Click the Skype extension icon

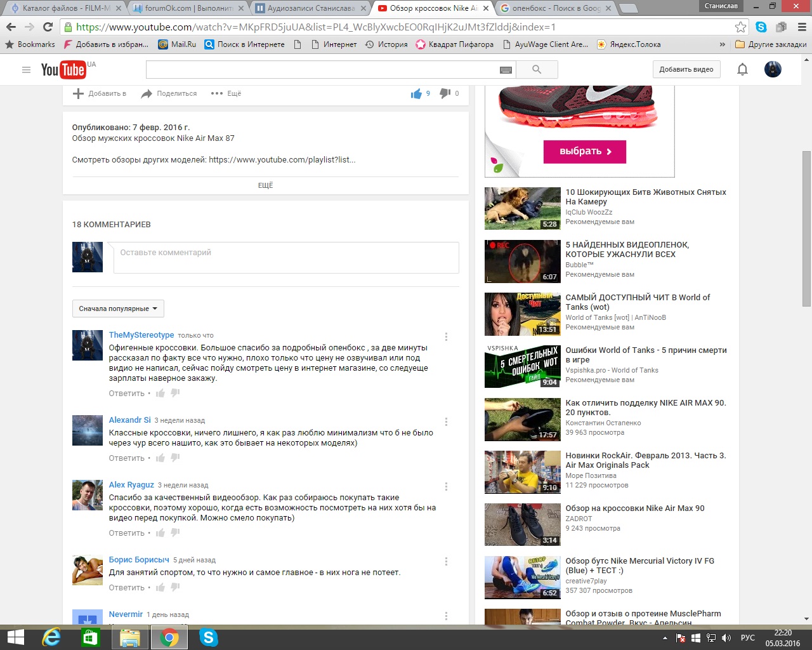761,27
